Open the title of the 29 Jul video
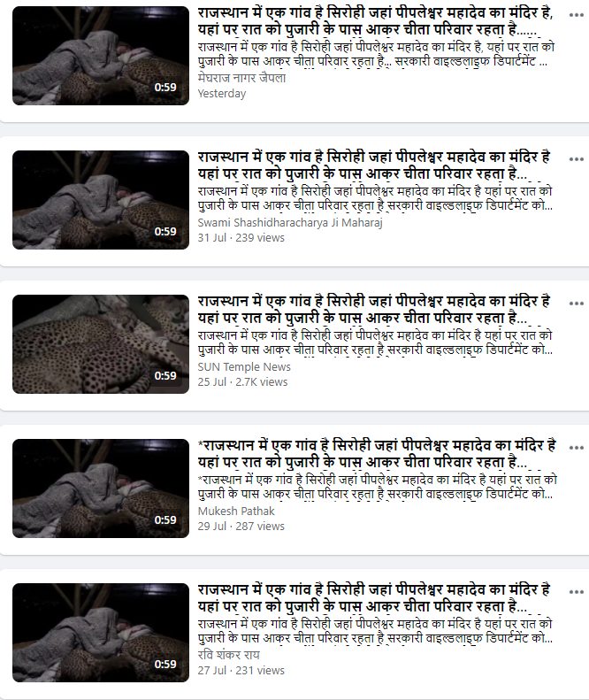The image size is (589, 700). pos(377,454)
